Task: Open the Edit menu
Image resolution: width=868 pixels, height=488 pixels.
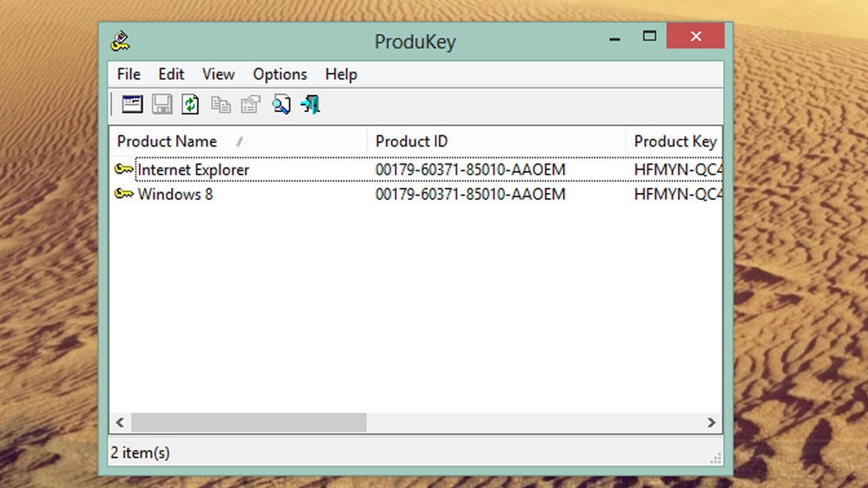Action: pos(171,75)
